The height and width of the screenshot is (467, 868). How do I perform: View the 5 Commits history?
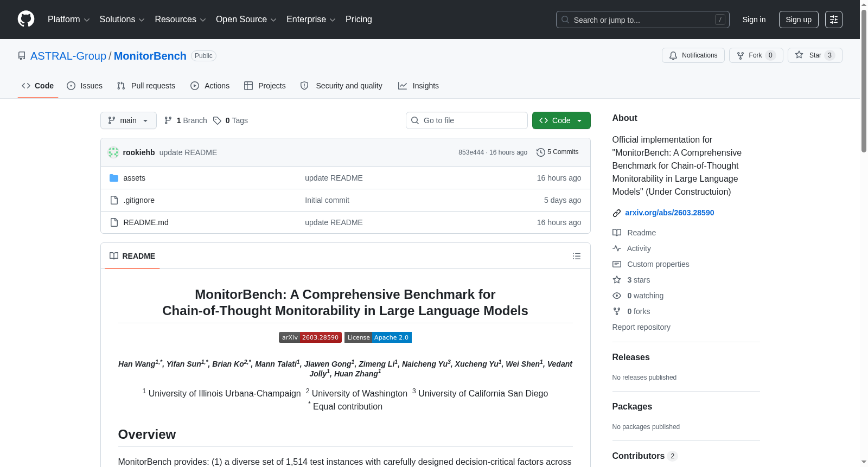pos(557,152)
